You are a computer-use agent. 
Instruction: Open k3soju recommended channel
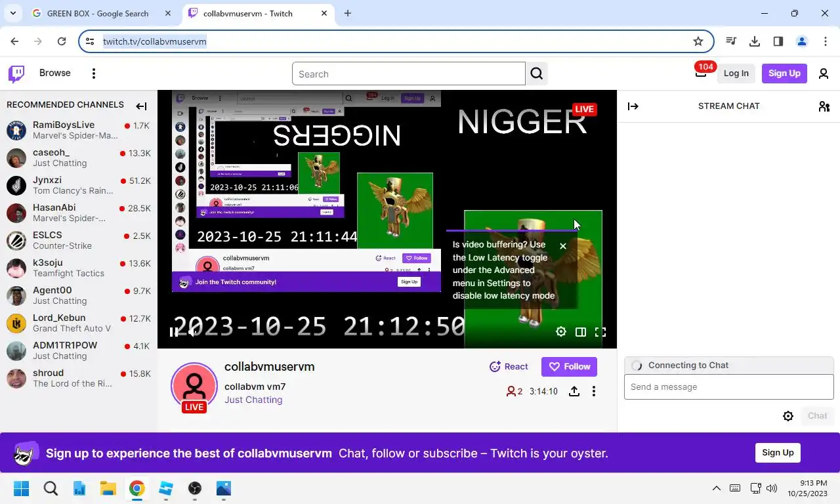pos(79,268)
